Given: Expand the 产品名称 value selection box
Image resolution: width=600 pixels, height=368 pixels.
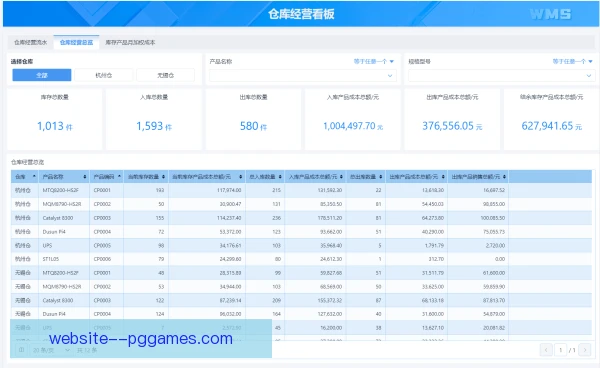Looking at the screenshot, I should (303, 76).
